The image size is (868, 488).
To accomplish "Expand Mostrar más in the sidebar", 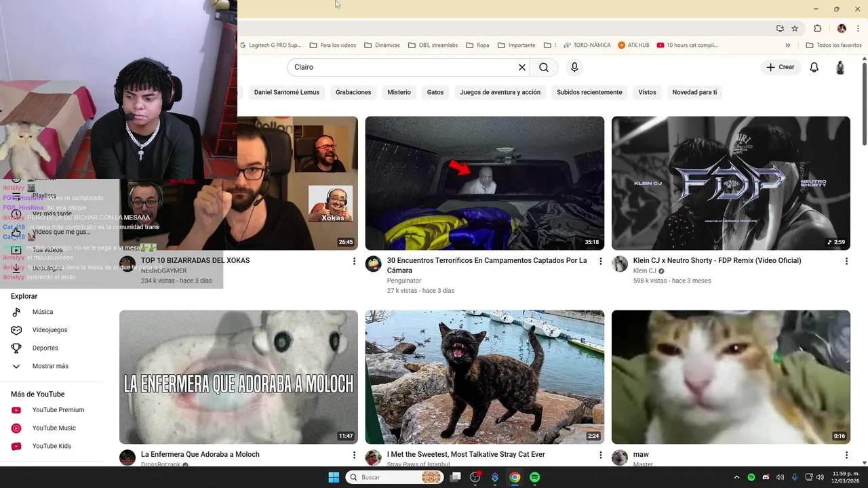I will [52, 366].
